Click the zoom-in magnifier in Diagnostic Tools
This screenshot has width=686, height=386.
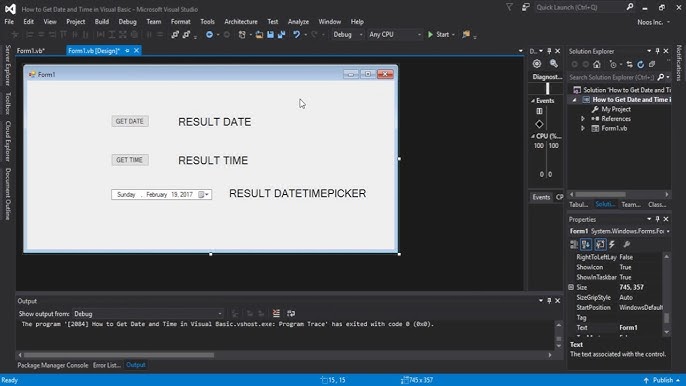click(553, 64)
